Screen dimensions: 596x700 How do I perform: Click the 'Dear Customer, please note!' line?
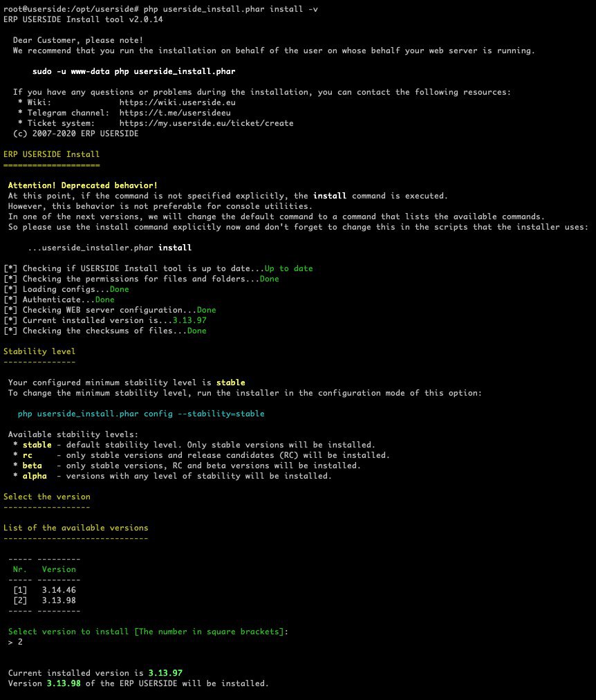[x=78, y=40]
